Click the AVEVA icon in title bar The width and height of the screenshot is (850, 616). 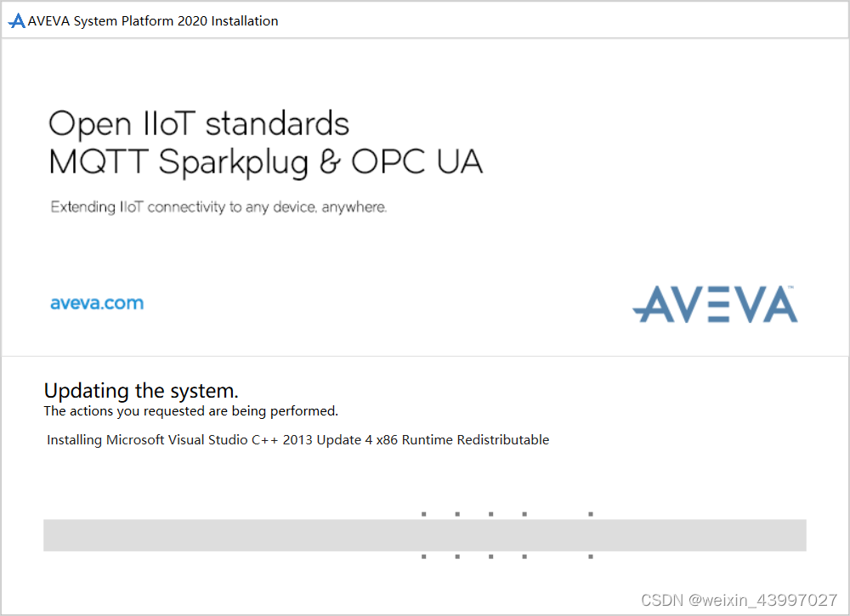point(16,21)
